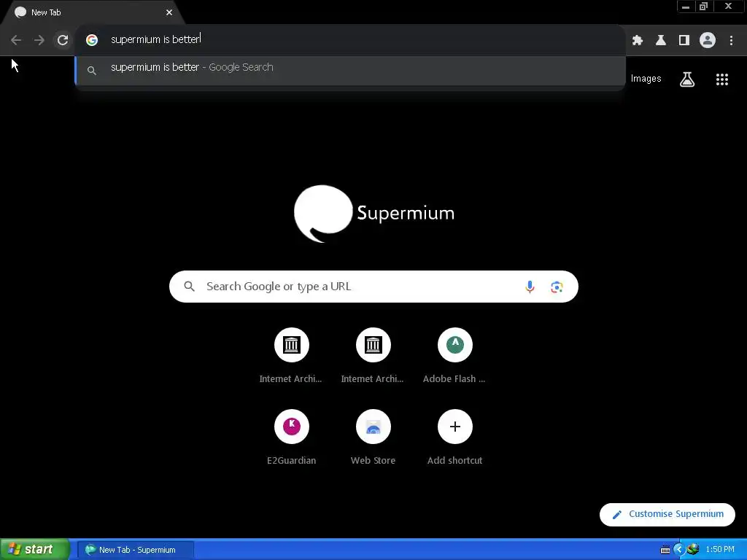747x560 pixels.
Task: Select the 'supermium is better' search suggestion
Action: 350,70
